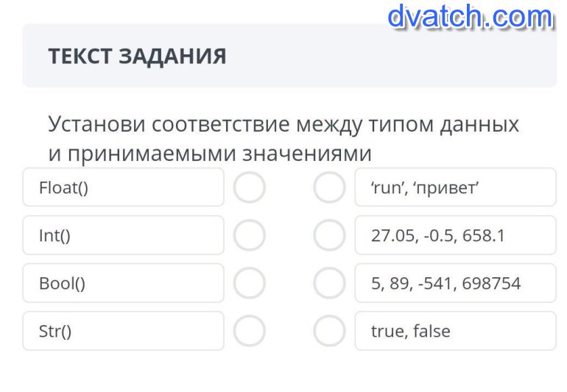This screenshot has height=392, width=567.
Task: Pick the 5, 89, -541, 698754 values box
Action: click(x=455, y=283)
